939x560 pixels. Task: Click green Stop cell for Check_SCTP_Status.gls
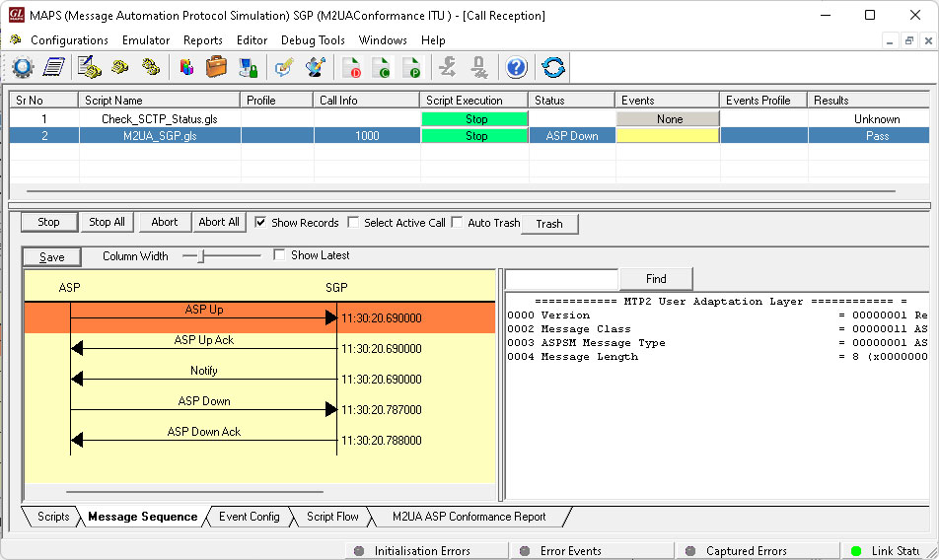[475, 119]
